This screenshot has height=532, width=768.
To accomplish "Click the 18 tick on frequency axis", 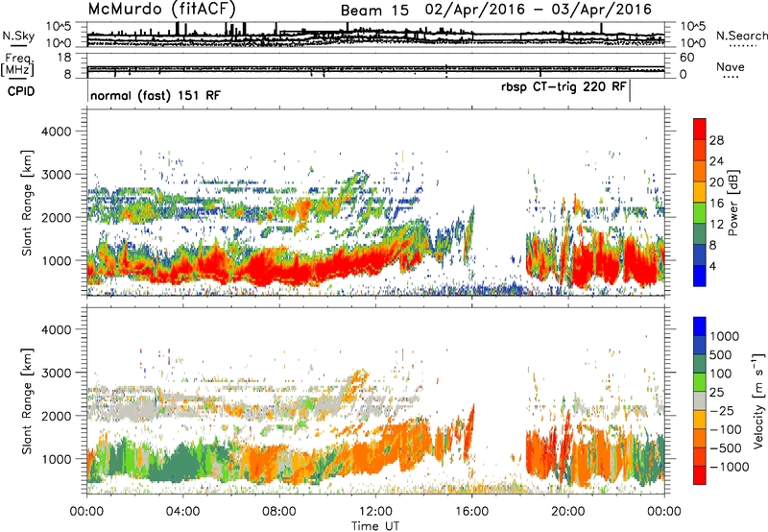I will tap(64, 58).
